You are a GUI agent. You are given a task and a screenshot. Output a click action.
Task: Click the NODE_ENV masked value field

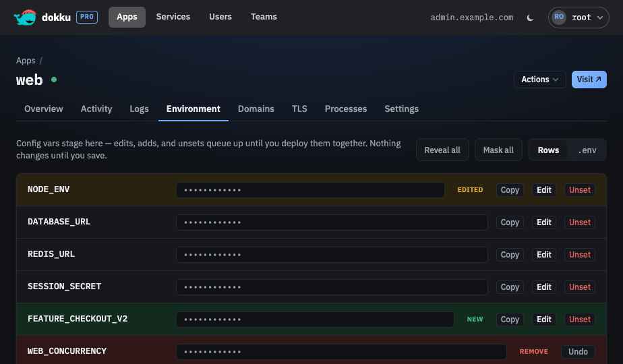pyautogui.click(x=310, y=190)
